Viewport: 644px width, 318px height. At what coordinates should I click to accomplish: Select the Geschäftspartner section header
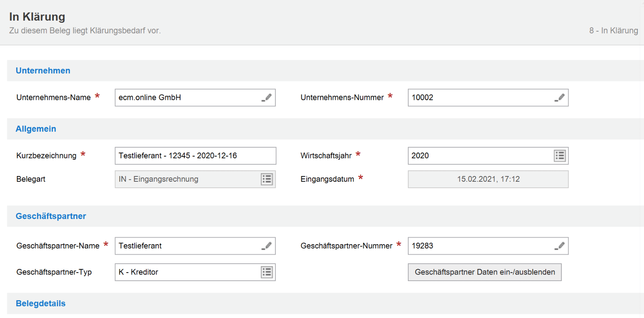[x=51, y=216]
